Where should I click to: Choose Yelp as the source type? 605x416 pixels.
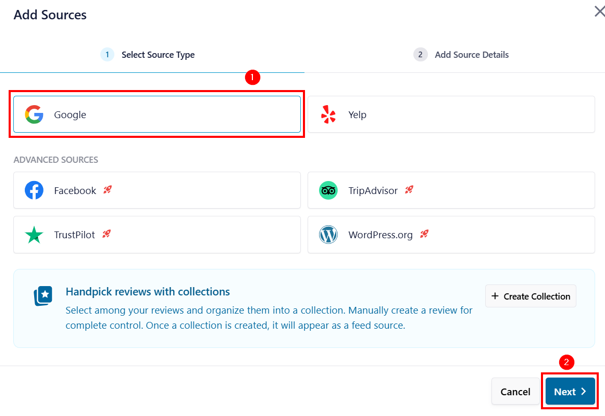coord(451,114)
